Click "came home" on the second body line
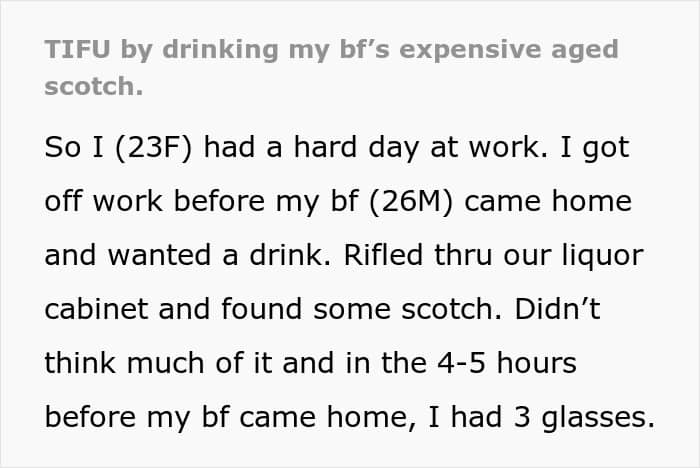The height and width of the screenshot is (468, 700). click(548, 201)
